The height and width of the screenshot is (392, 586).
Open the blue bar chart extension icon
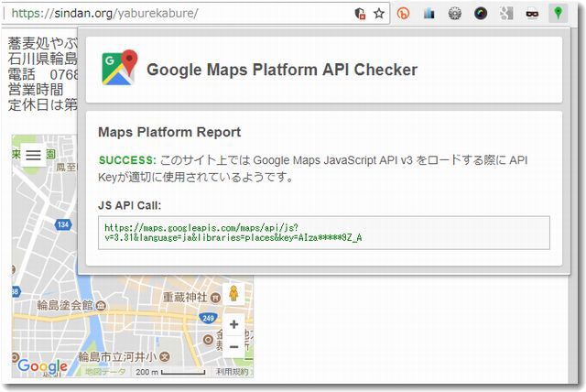[x=429, y=14]
